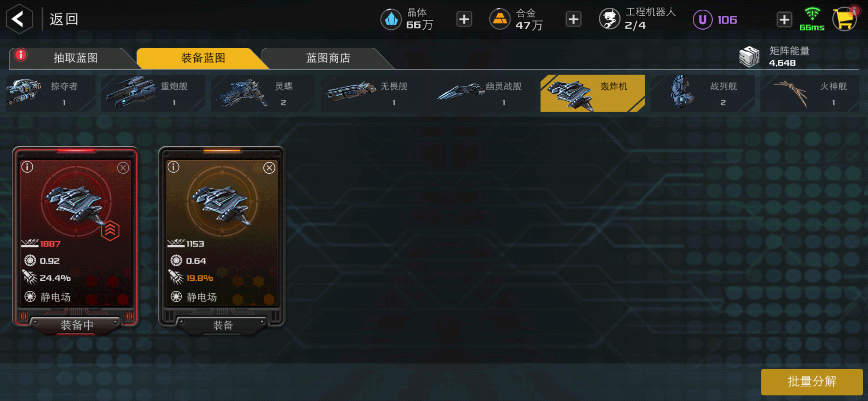The image size is (868, 401).
Task: Tap the 晶体 crystal resource icon
Action: 391,19
